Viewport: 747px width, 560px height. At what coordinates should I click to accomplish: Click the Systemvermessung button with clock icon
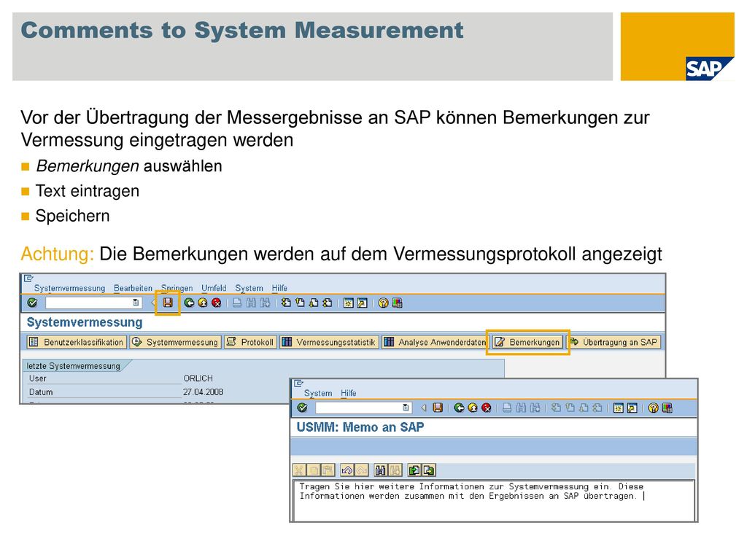[175, 342]
